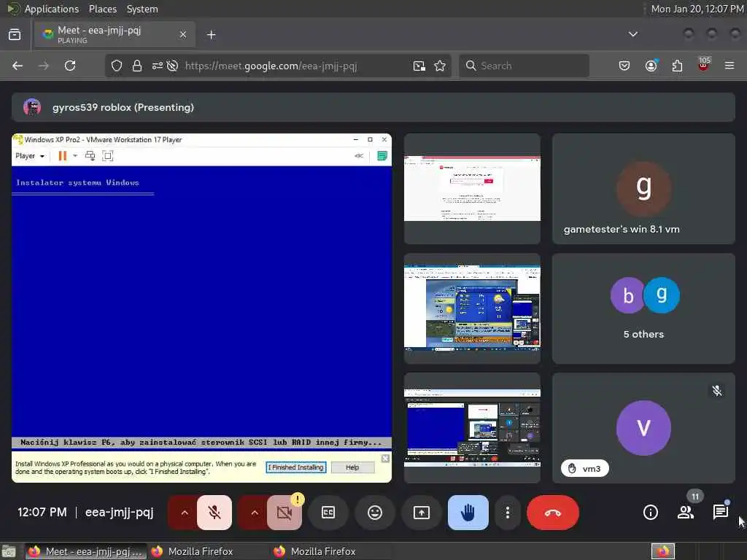The width and height of the screenshot is (747, 560).
Task: Dismiss the VMware install hint bar
Action: (385, 458)
